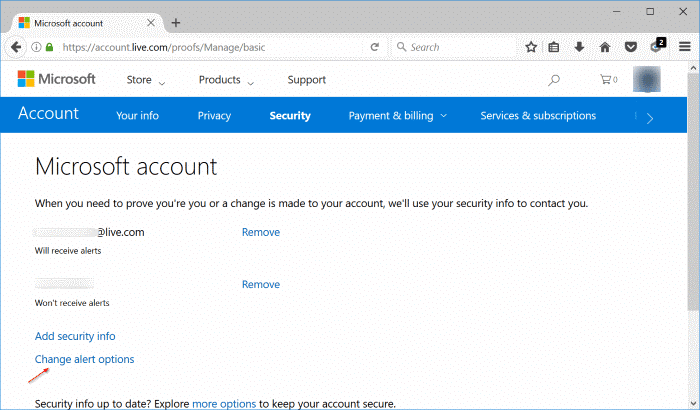This screenshot has height=410, width=700.
Task: Open the Support menu item
Action: point(307,80)
